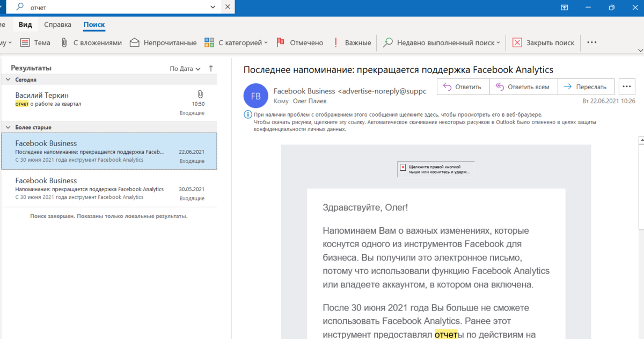644x339 pixels.
Task: Reverse sort order with up arrow
Action: [x=211, y=68]
